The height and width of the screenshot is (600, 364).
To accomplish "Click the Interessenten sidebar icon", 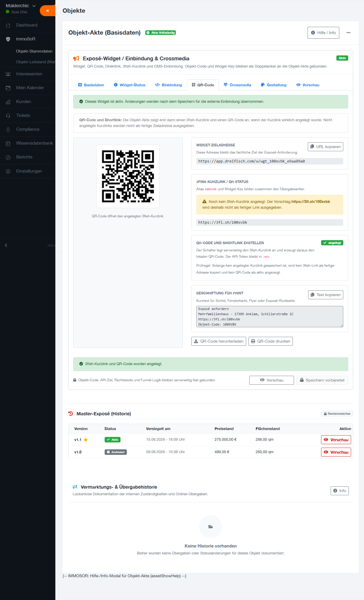I will [x=8, y=74].
